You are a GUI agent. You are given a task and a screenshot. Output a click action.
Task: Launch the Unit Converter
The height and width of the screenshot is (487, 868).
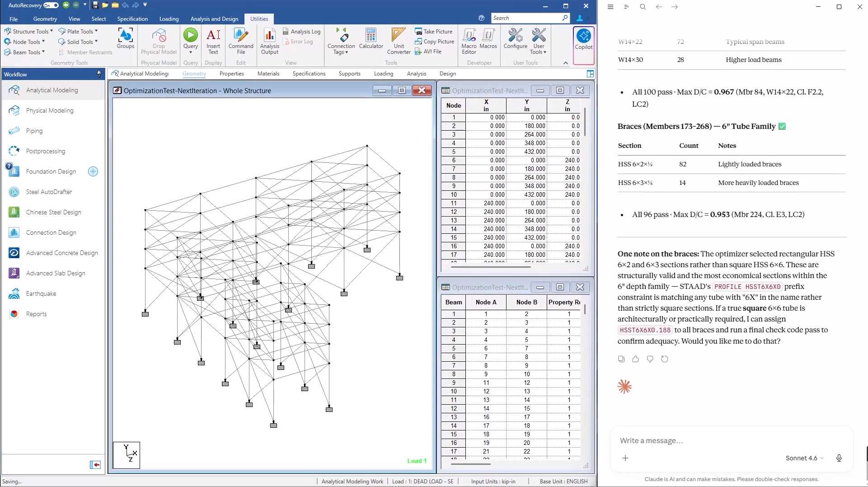pos(399,41)
